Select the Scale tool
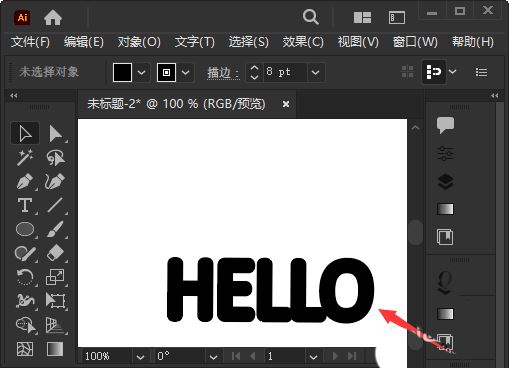This screenshot has height=368, width=509. coord(55,277)
